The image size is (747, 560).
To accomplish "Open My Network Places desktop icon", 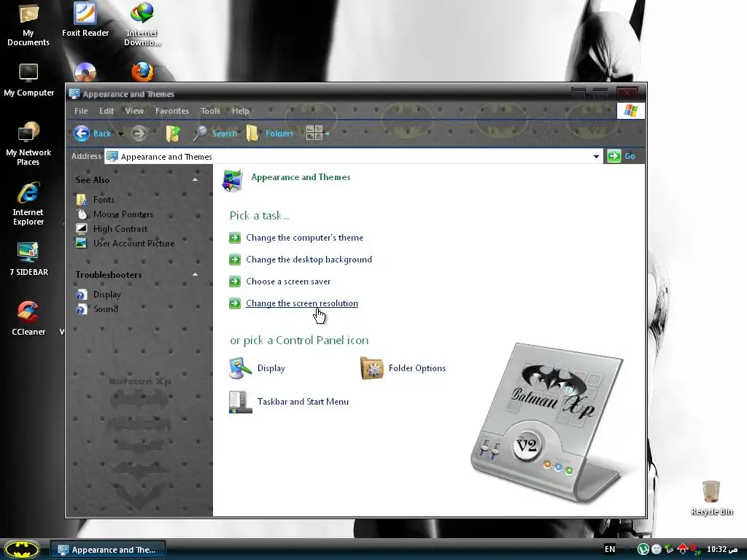I will (28, 144).
